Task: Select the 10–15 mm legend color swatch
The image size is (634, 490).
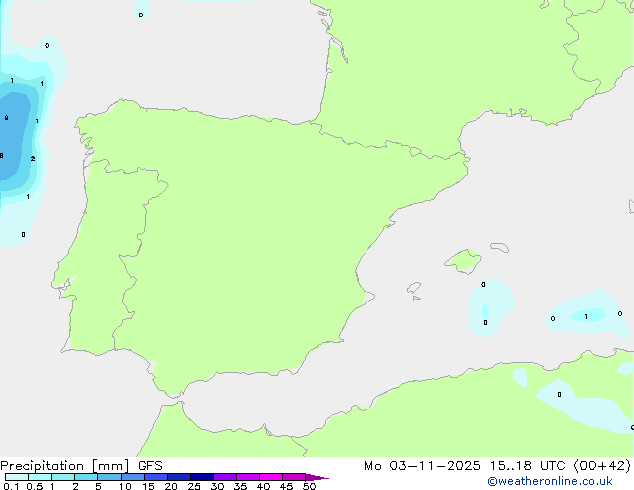Action: tap(132, 477)
